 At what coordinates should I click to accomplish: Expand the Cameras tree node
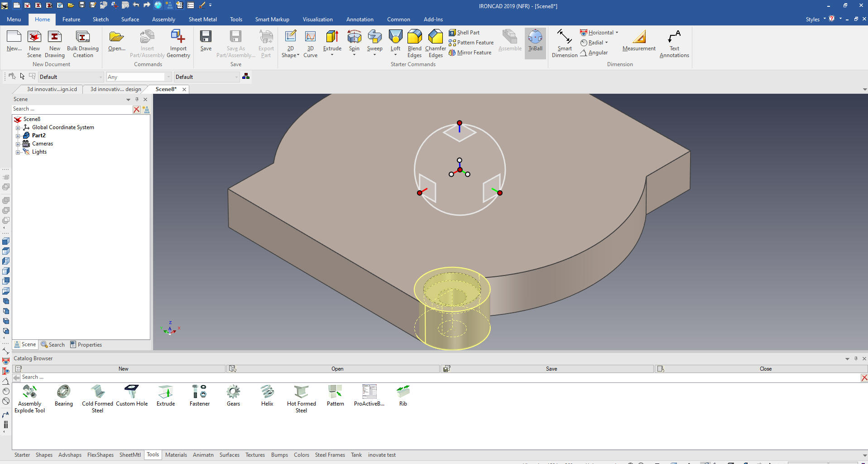tap(18, 144)
